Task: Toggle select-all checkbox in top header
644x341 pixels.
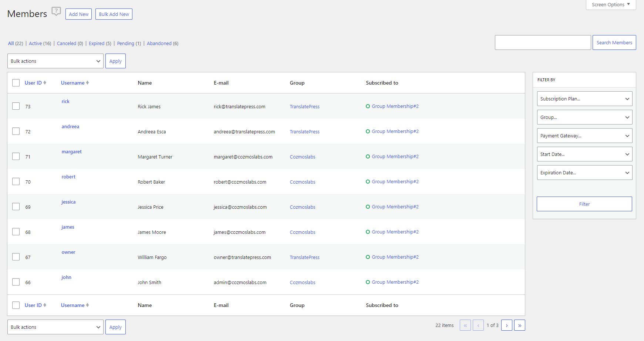Action: click(16, 83)
